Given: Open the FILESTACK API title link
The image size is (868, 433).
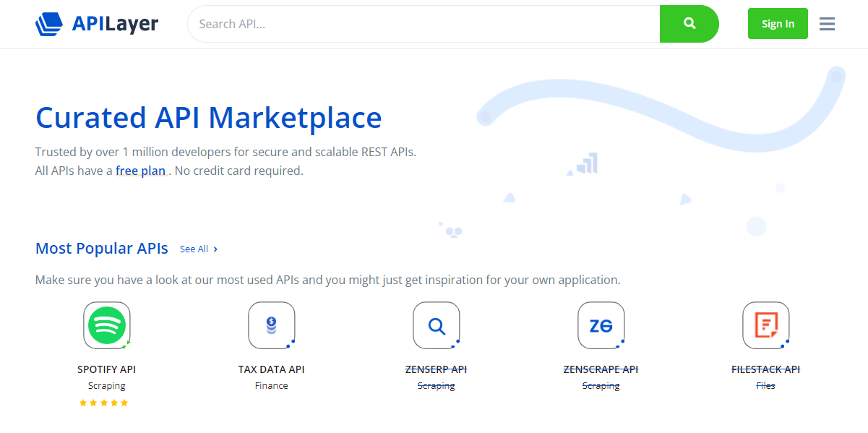Looking at the screenshot, I should (x=766, y=369).
